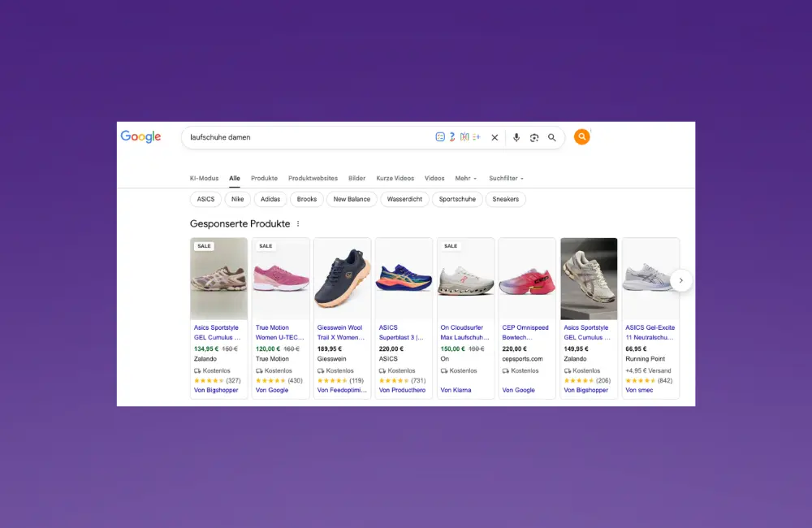Viewport: 812px width, 528px height.
Task: Submit search via the orange search button
Action: [581, 136]
